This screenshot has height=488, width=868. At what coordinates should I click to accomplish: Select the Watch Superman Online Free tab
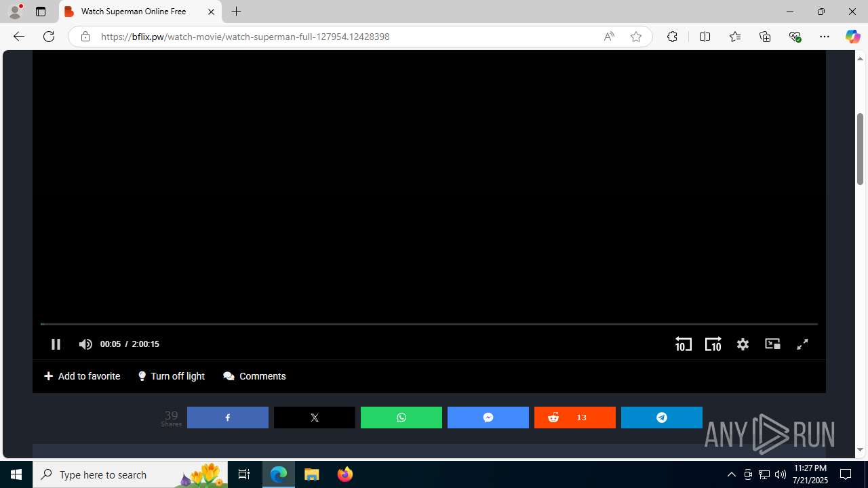140,12
